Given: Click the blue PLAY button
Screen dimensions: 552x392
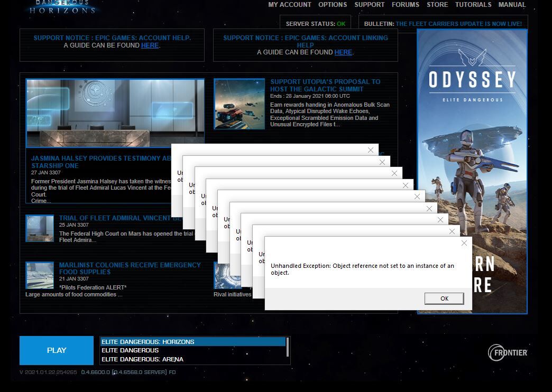Looking at the screenshot, I should (57, 350).
